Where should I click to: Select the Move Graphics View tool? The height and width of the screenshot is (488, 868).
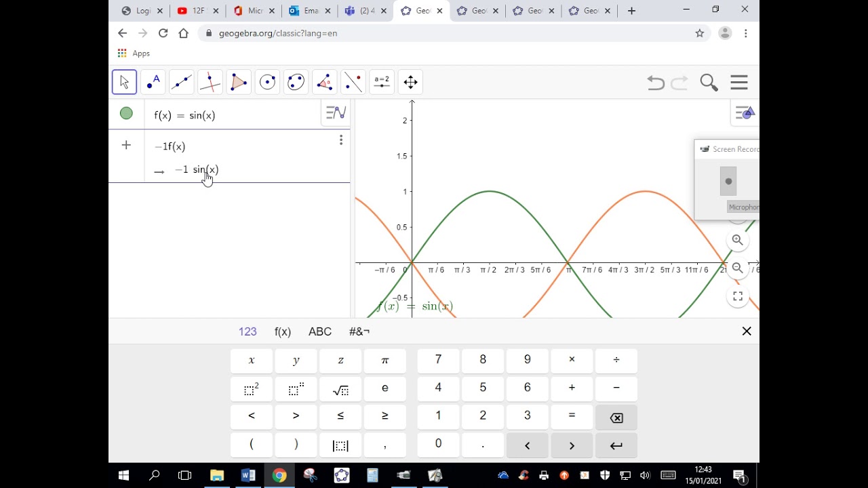pos(410,82)
